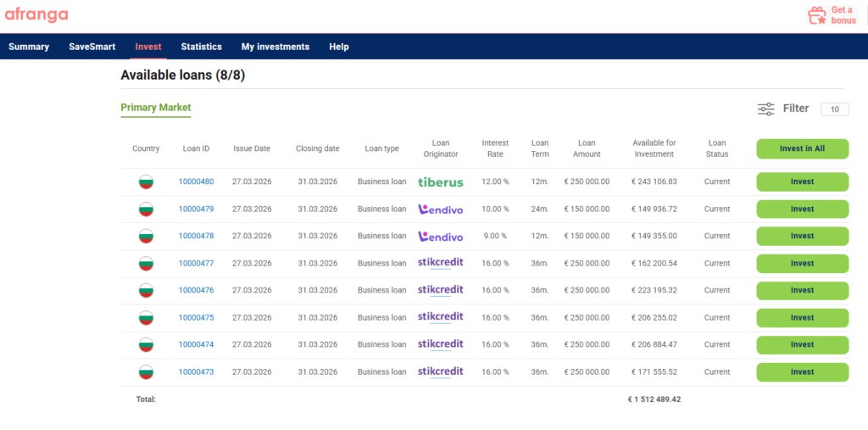Open the Help menu item
This screenshot has height=430, width=868.
point(338,47)
